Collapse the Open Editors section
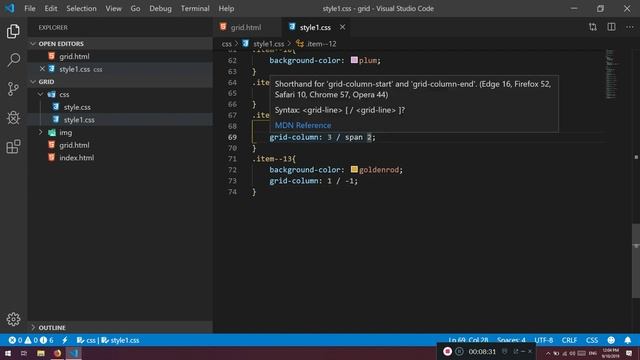Image resolution: width=640 pixels, height=360 pixels. point(33,44)
